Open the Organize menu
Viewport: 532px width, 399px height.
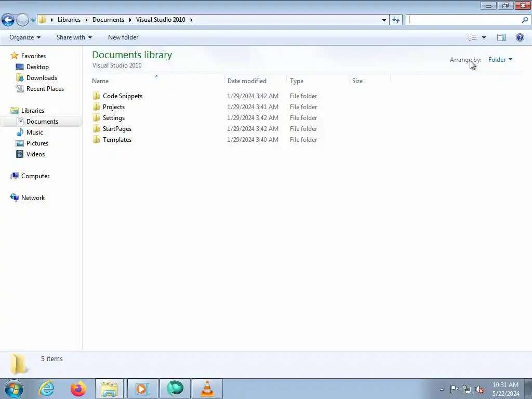[x=25, y=37]
